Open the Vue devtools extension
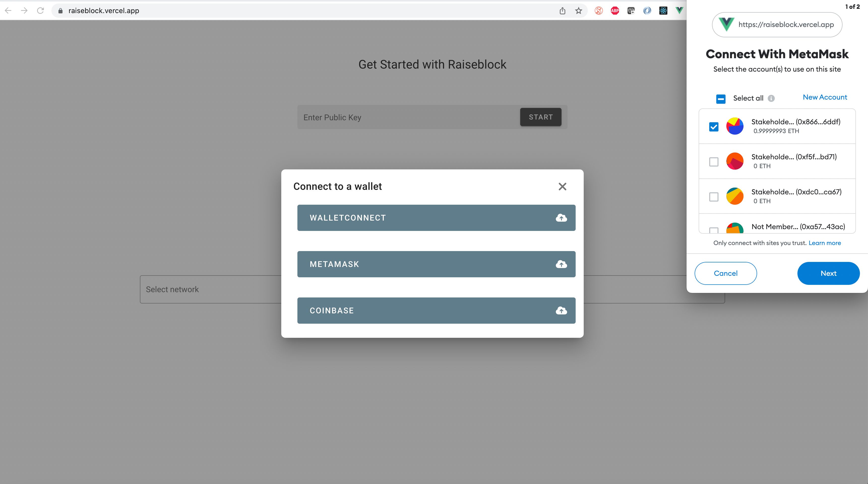 coord(679,11)
